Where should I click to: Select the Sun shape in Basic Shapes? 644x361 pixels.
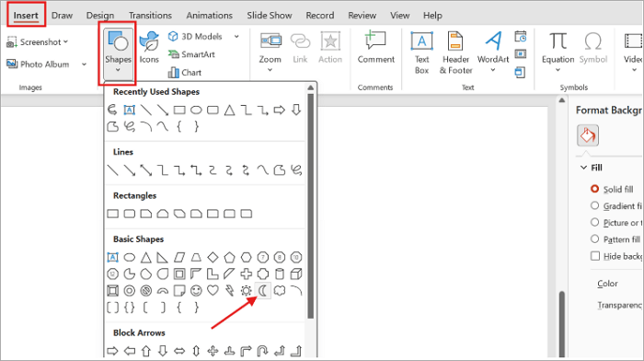click(x=246, y=291)
